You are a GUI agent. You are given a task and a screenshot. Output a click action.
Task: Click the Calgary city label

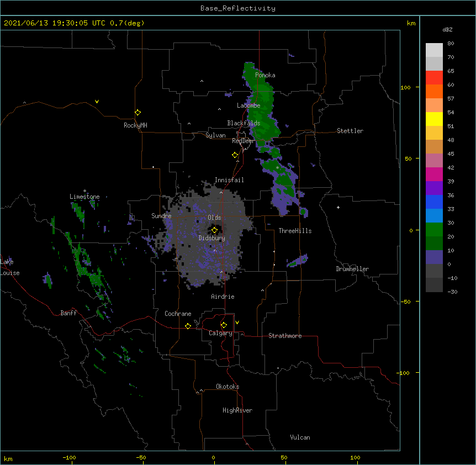pyautogui.click(x=220, y=333)
